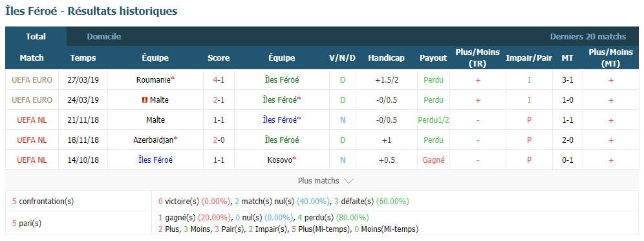
Task: Expand the Plus matchs chevron arrow
Action: [349, 181]
